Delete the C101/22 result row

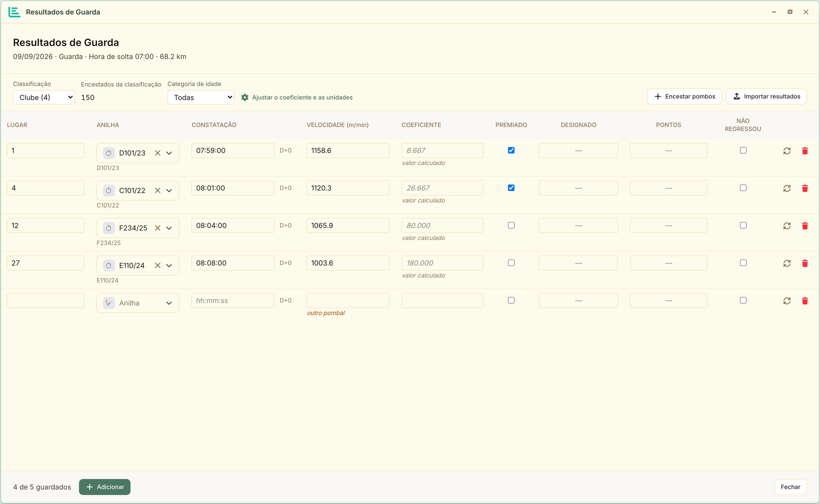click(x=805, y=188)
